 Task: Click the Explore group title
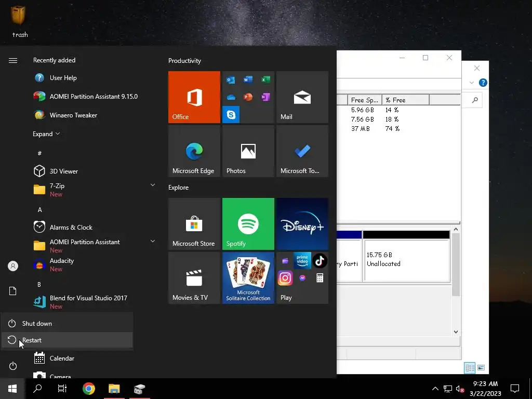coord(179,187)
